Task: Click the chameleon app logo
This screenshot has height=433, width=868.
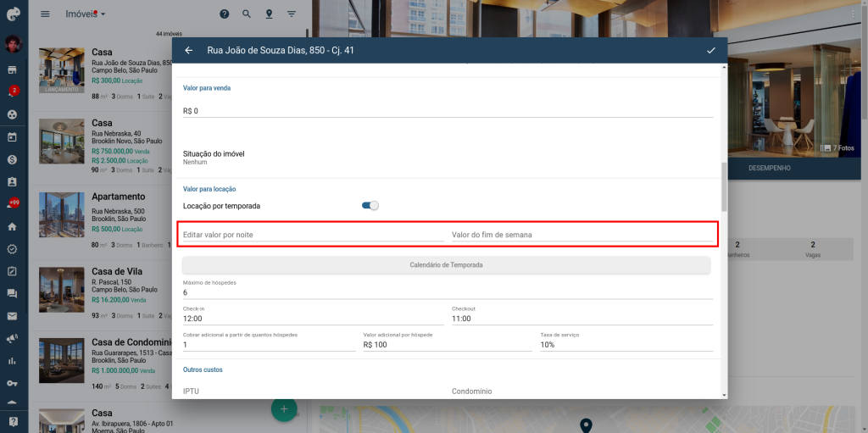Action: pyautogui.click(x=14, y=14)
